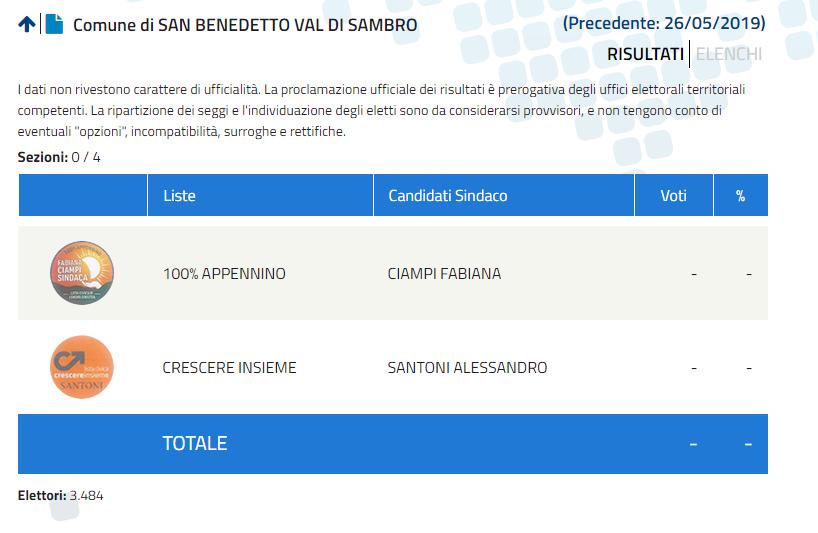Click candidate SANTONI ALESSANDRO
Viewport: 818px width, 533px height.
(x=467, y=368)
